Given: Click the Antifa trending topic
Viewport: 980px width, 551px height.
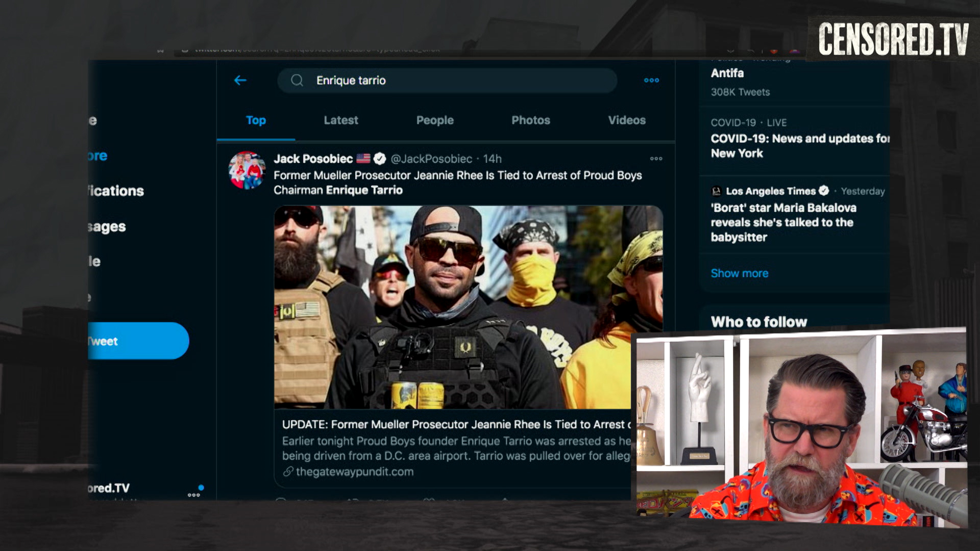Looking at the screenshot, I should 727,73.
